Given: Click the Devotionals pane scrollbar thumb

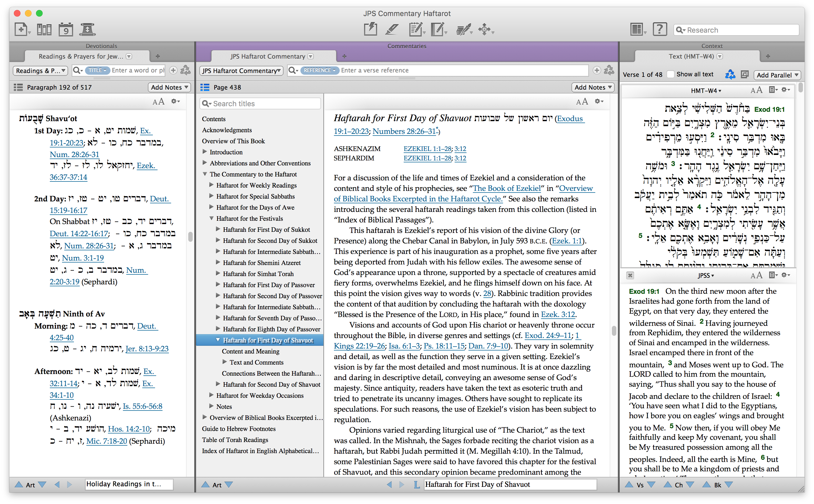Looking at the screenshot, I should tap(190, 237).
